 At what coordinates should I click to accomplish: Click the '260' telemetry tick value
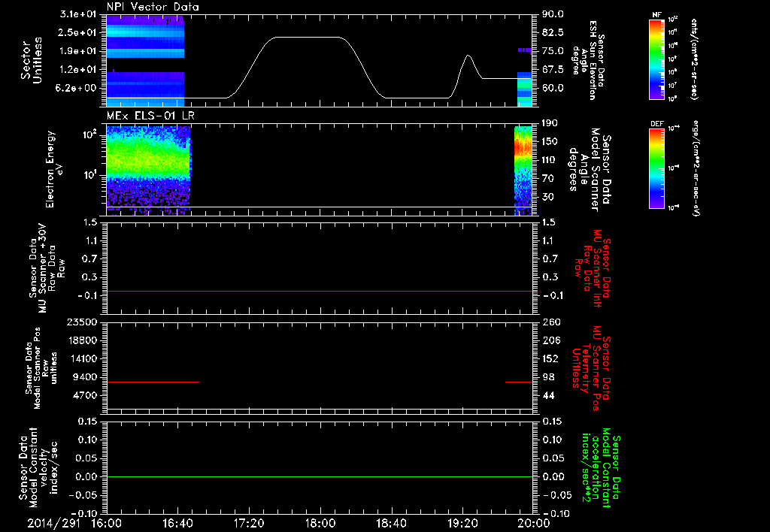click(x=550, y=322)
